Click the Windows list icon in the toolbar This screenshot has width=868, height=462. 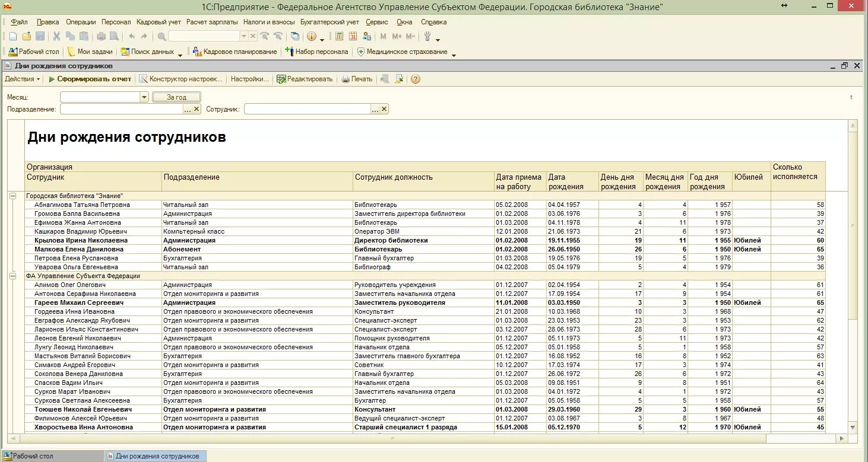295,36
